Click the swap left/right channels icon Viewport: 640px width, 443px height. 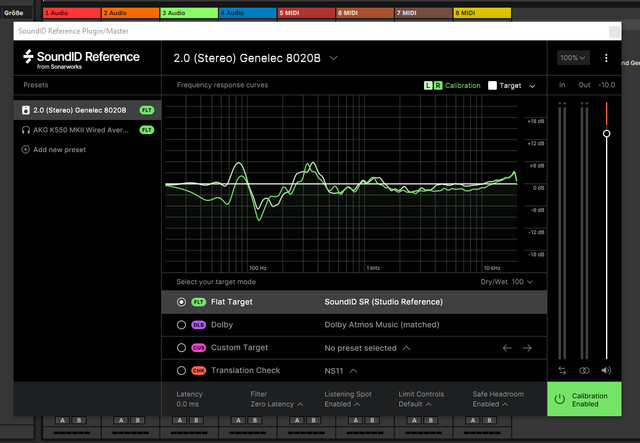pos(562,370)
